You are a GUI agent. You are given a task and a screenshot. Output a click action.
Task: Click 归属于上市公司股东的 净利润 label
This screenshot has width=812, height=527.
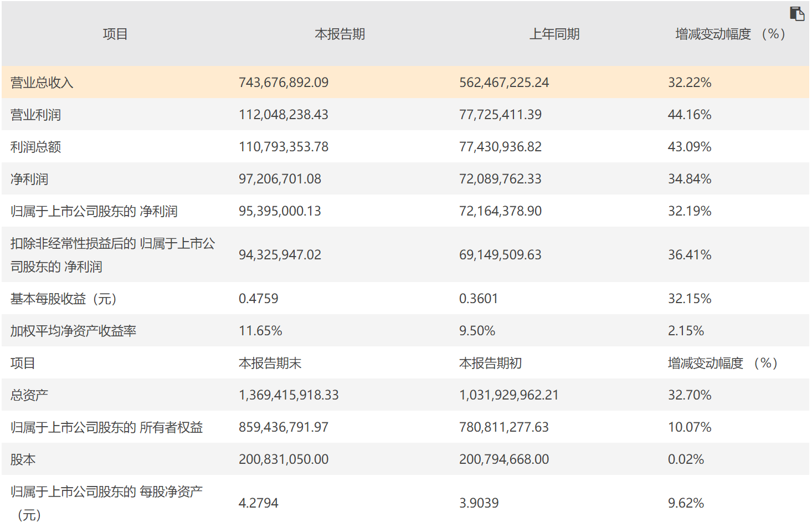point(94,211)
